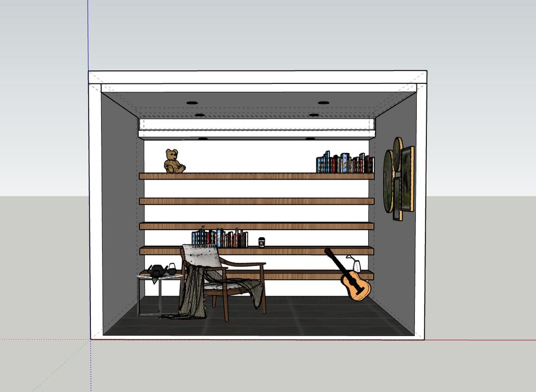Click the coffee cup beside the books

[262, 242]
